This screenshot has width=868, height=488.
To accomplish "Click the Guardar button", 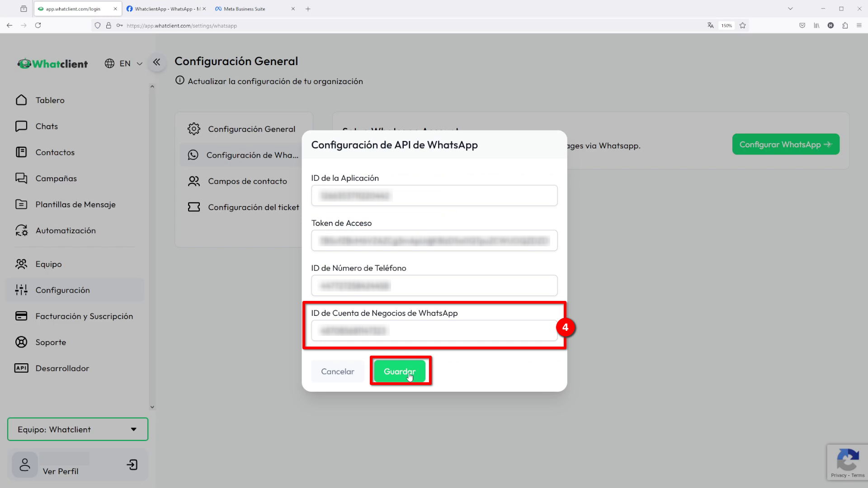I will (x=400, y=371).
